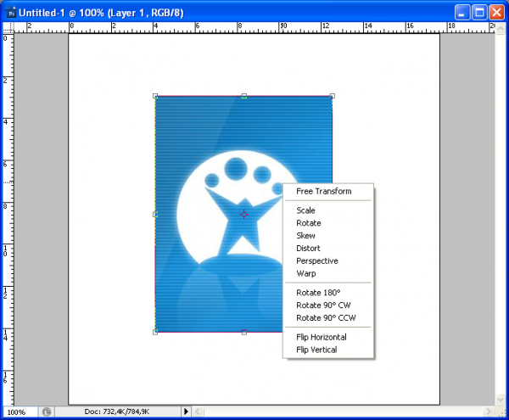Click the top-middle transform edge handle
This screenshot has height=420, width=509.
pos(244,96)
